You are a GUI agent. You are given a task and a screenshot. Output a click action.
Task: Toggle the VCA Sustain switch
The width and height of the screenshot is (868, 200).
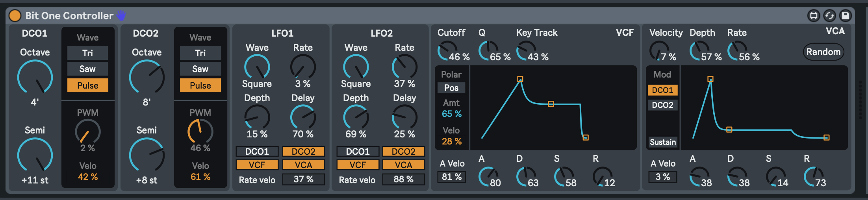tap(662, 142)
